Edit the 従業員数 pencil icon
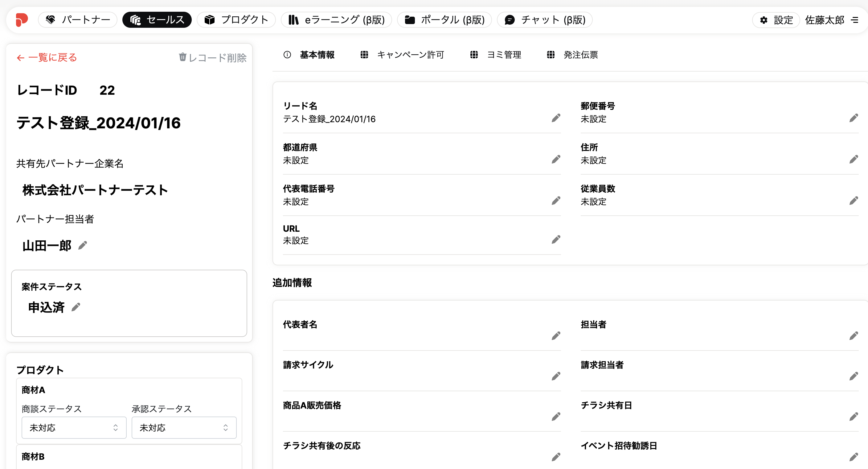868x469 pixels. point(854,201)
